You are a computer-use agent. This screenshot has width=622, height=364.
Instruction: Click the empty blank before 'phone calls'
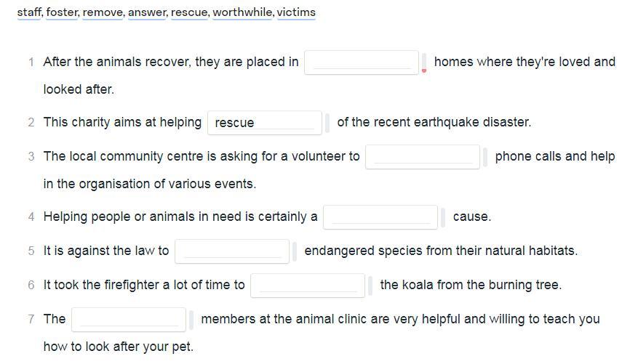pyautogui.click(x=423, y=157)
